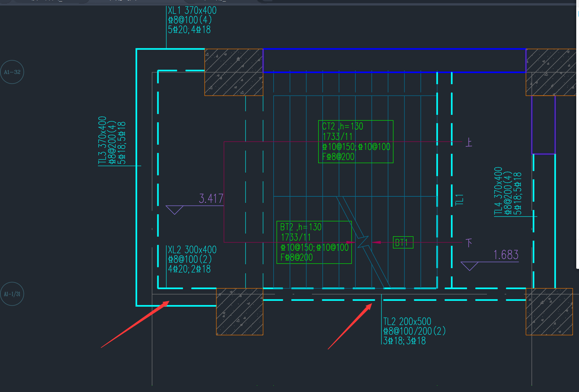The height and width of the screenshot is (392, 579).
Task: Select the small blue rectangle above TL4
Action: pyautogui.click(x=543, y=125)
